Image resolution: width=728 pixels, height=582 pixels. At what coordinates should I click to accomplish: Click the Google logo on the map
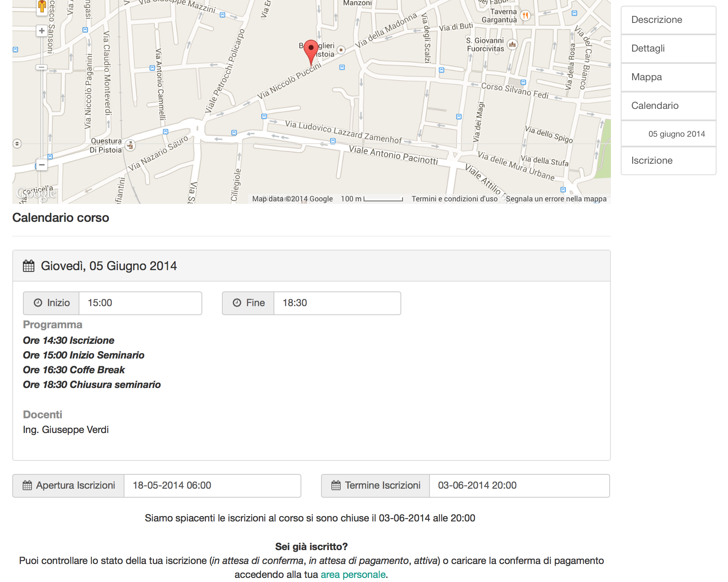[36, 193]
